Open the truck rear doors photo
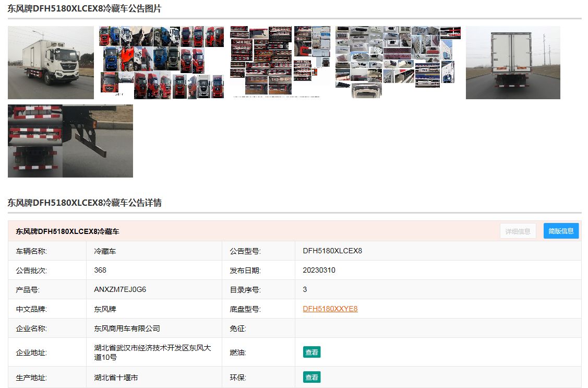The image size is (588, 388). [x=513, y=63]
